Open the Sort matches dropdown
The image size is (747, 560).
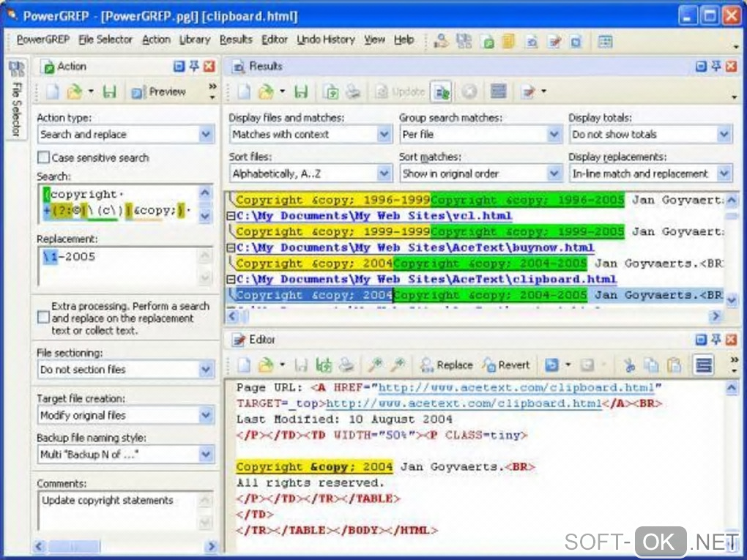pyautogui.click(x=554, y=173)
